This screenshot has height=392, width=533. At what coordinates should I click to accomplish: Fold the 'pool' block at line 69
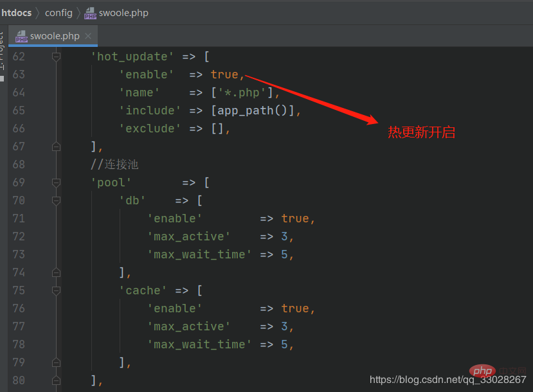[56, 183]
